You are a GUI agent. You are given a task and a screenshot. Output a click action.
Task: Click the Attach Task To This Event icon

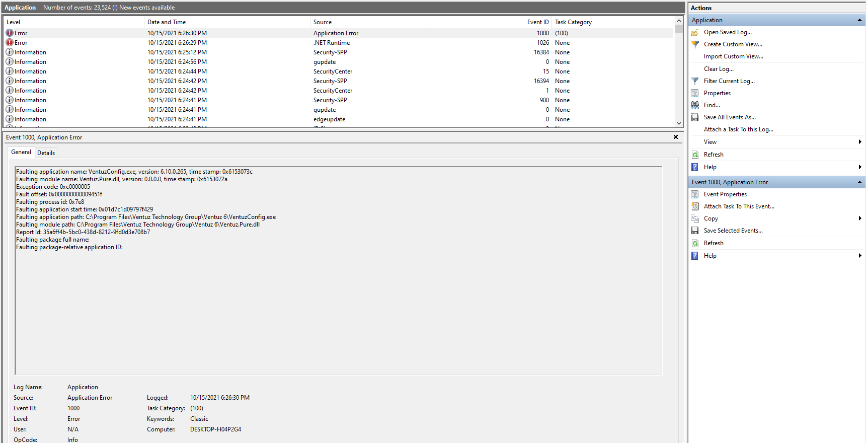tap(695, 206)
